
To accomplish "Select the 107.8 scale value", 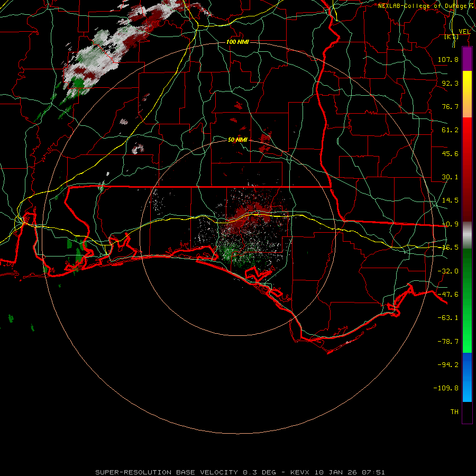I will (448, 59).
